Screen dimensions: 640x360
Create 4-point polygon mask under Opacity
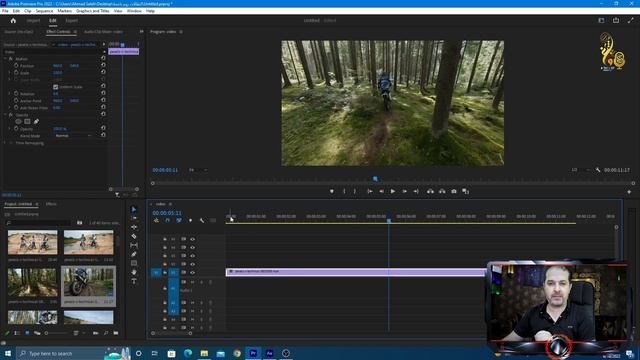(27, 121)
